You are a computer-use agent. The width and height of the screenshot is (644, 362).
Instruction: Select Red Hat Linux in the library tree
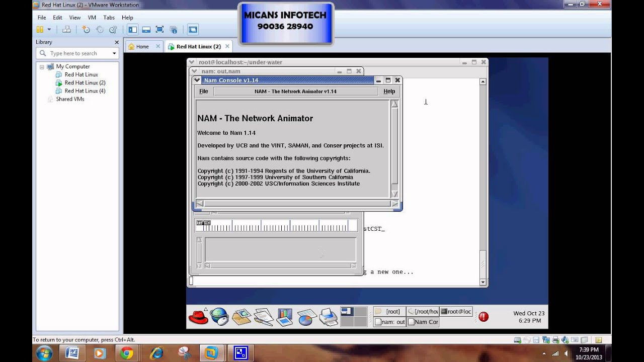(81, 74)
